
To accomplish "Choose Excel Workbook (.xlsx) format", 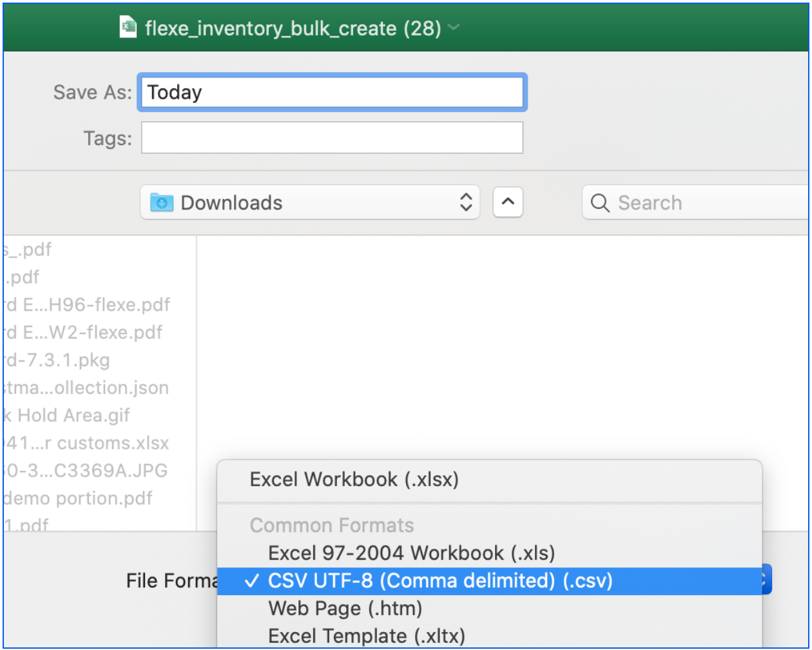I will click(354, 479).
